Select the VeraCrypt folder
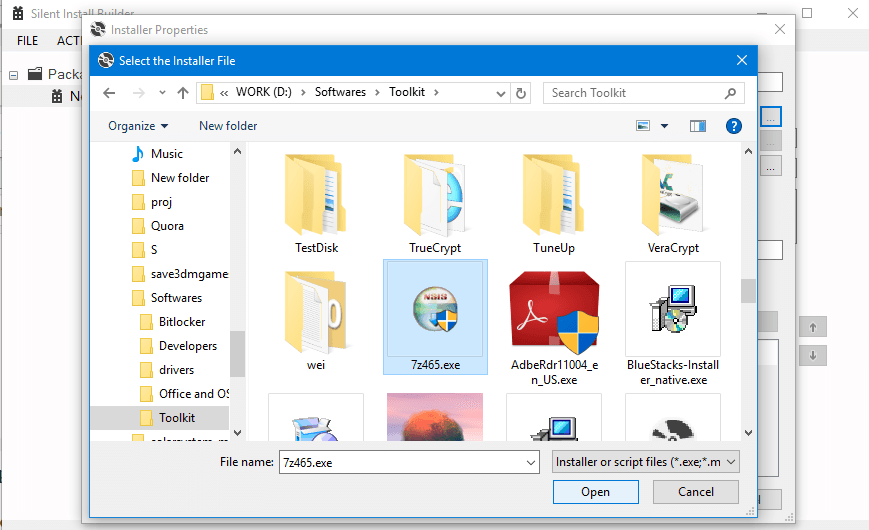The height and width of the screenshot is (530, 869). (x=673, y=203)
